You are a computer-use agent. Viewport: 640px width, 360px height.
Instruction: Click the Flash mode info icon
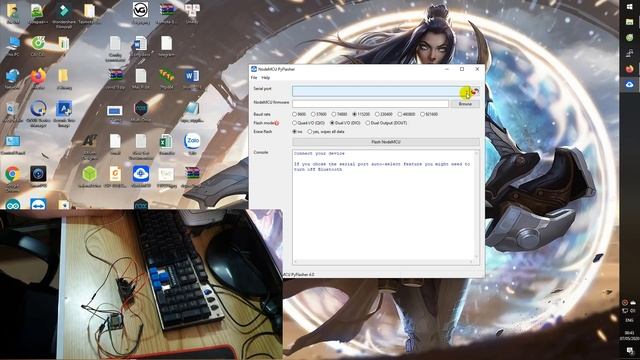(x=276, y=123)
